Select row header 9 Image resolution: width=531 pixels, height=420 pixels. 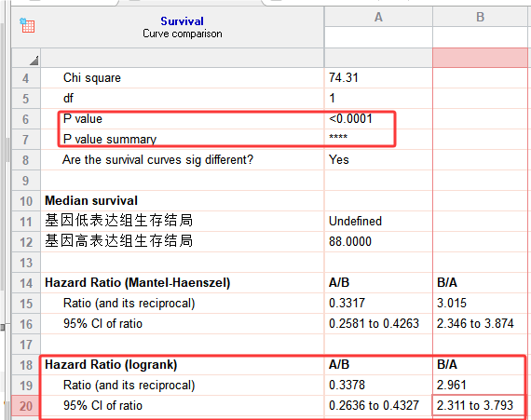26,181
